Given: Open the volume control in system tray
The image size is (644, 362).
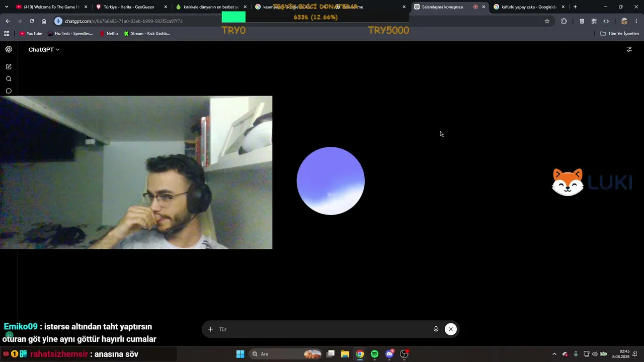Looking at the screenshot, I should click(x=595, y=354).
